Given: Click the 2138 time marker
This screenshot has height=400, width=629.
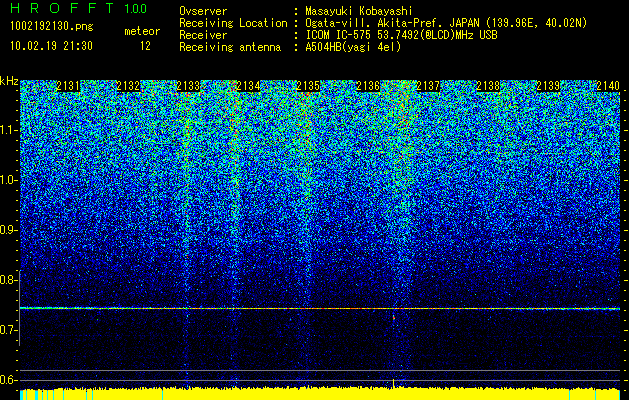Looking at the screenshot, I should [488, 86].
